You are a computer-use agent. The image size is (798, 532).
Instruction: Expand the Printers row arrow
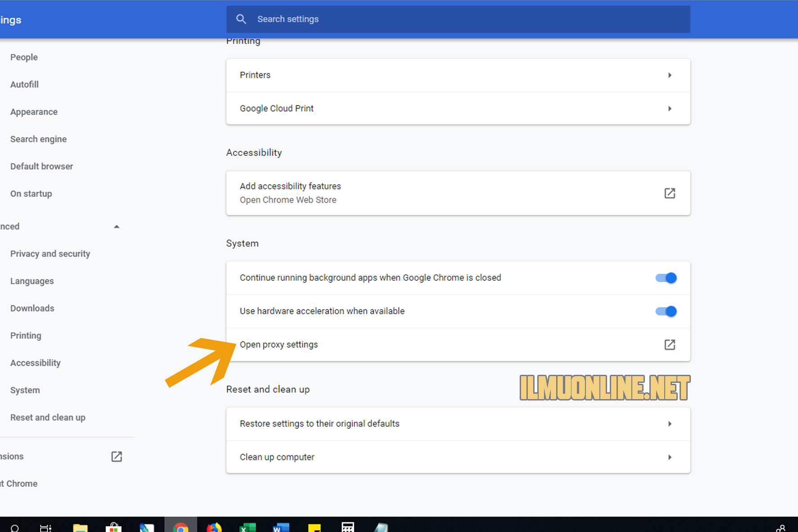(670, 75)
